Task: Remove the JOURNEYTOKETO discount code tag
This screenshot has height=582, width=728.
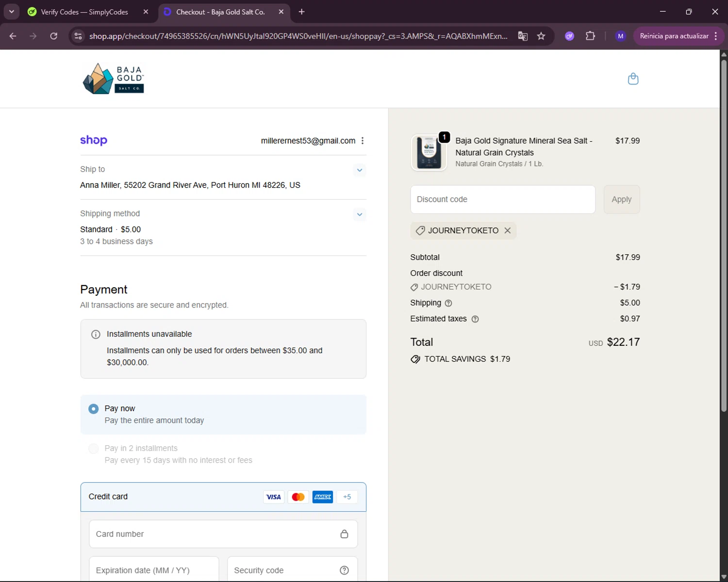Action: 508,230
